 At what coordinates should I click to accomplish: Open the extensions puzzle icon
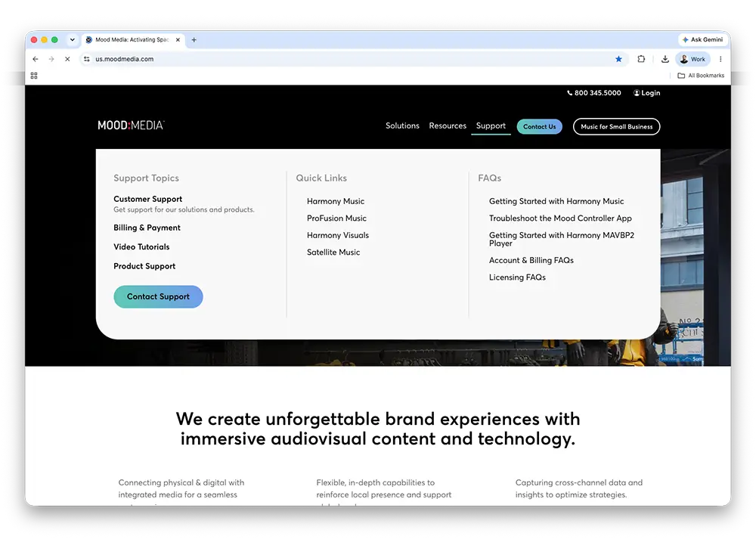pos(641,59)
